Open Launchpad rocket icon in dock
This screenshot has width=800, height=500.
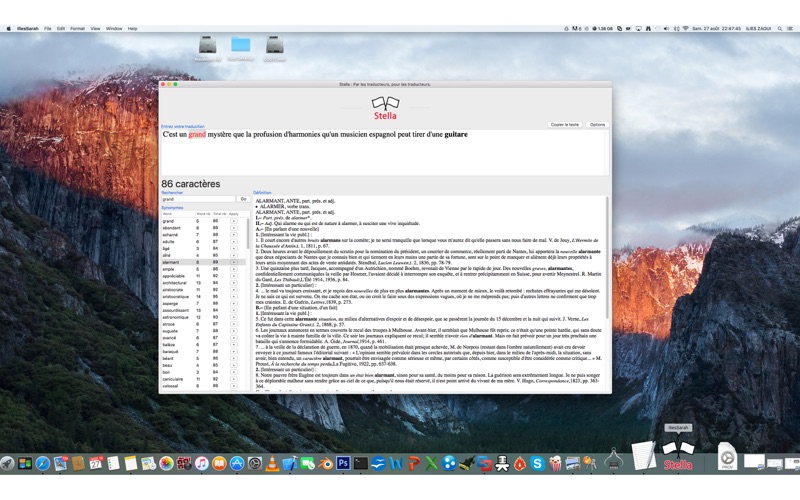(x=7, y=463)
